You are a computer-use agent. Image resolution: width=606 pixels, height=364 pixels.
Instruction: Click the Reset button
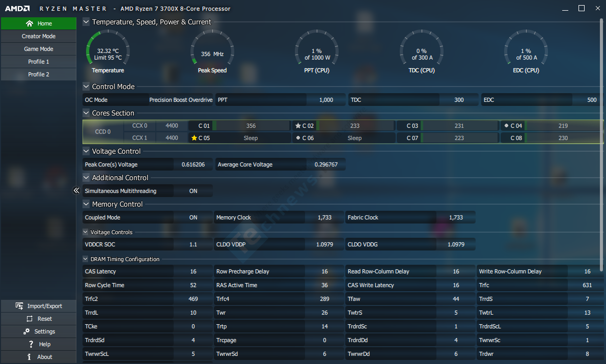pyautogui.click(x=39, y=319)
